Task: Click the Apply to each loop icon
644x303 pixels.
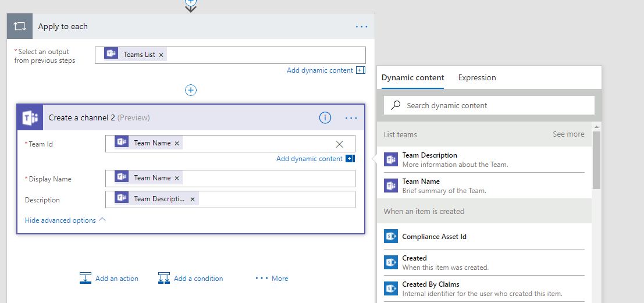Action: (x=20, y=26)
